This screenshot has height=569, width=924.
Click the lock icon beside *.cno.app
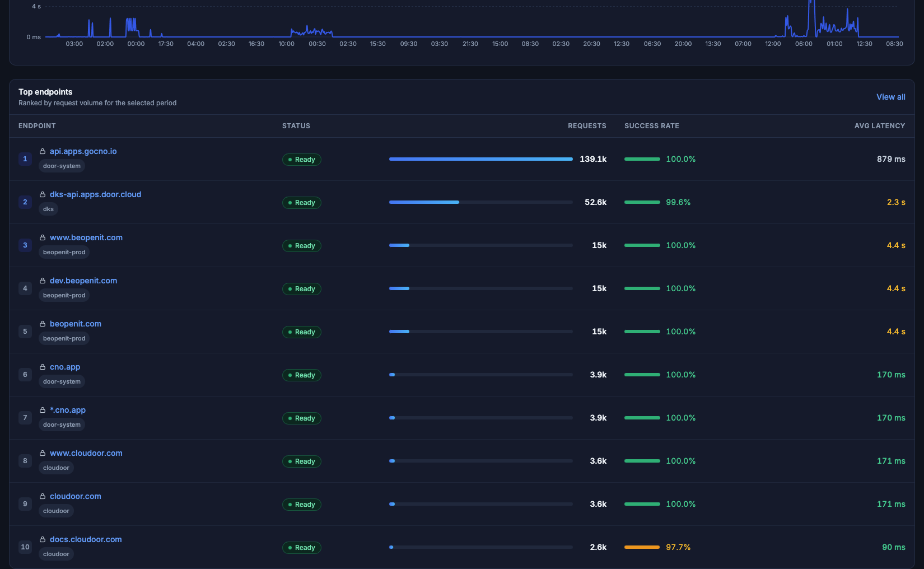(43, 410)
